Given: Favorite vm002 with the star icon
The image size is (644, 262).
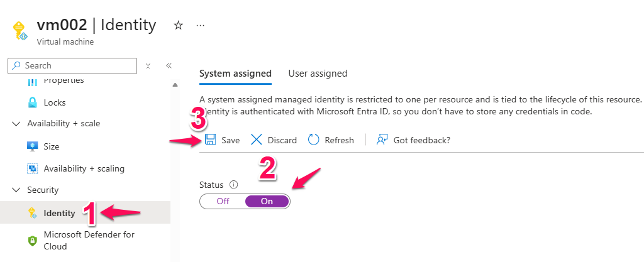Looking at the screenshot, I should point(178,25).
